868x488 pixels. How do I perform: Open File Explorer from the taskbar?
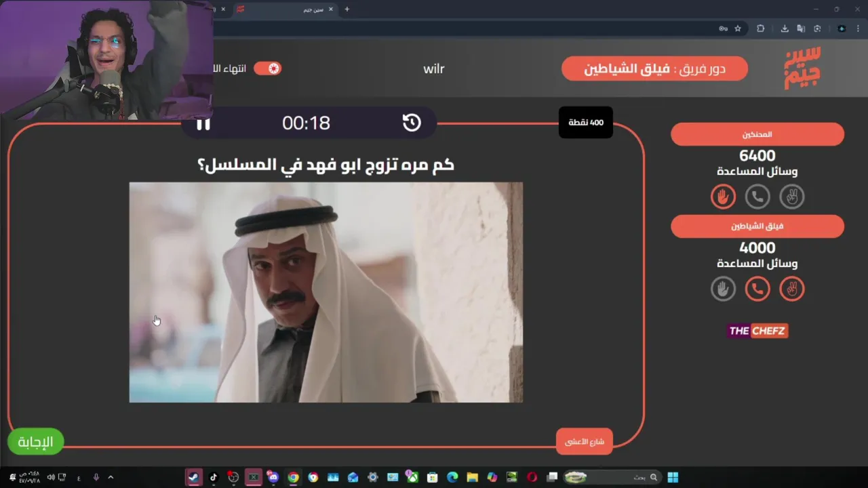click(472, 477)
